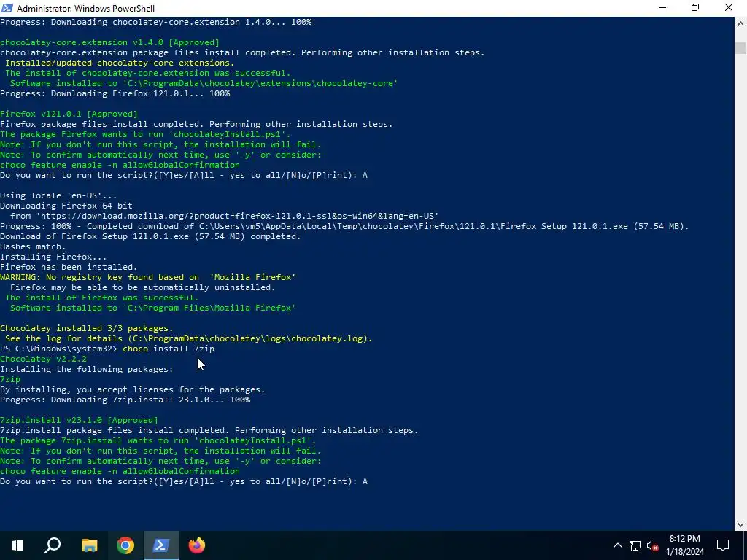Click 'Using locale en-US' line

58,195
